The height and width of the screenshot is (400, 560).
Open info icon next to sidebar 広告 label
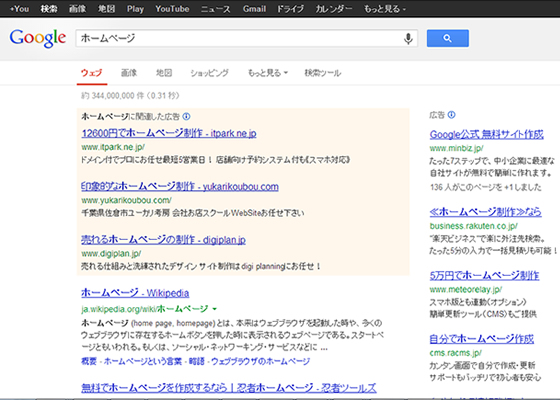(x=451, y=115)
